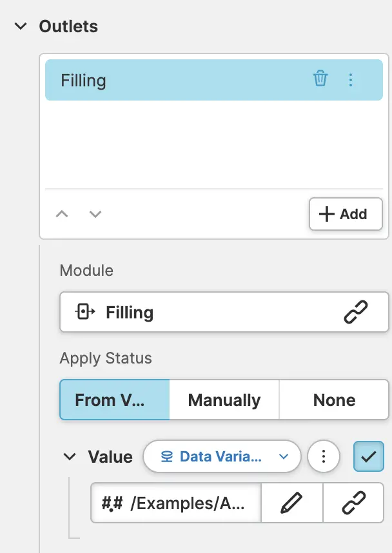Choose None for Apply Status
Viewport: 392px width, 553px height.
(334, 400)
